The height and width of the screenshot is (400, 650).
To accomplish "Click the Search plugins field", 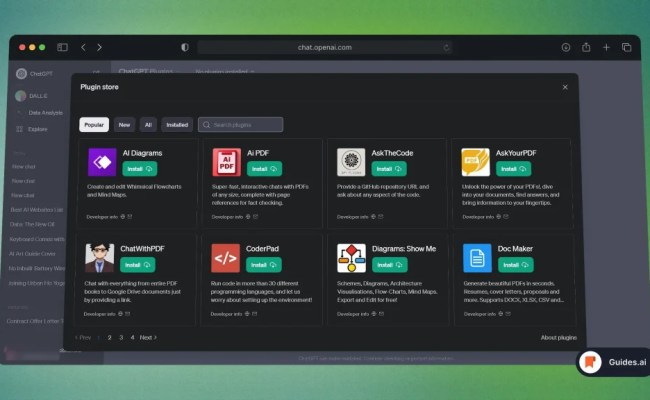I will (240, 125).
